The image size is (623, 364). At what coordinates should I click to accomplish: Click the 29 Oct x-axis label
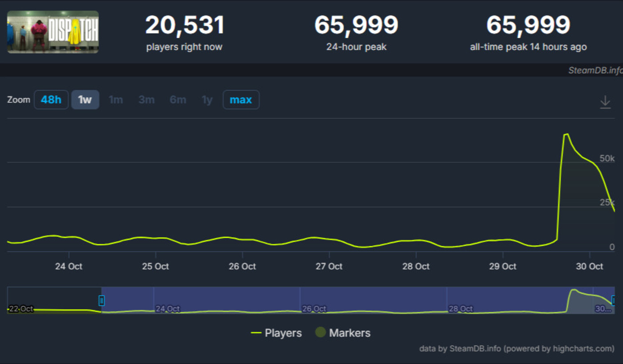503,266
